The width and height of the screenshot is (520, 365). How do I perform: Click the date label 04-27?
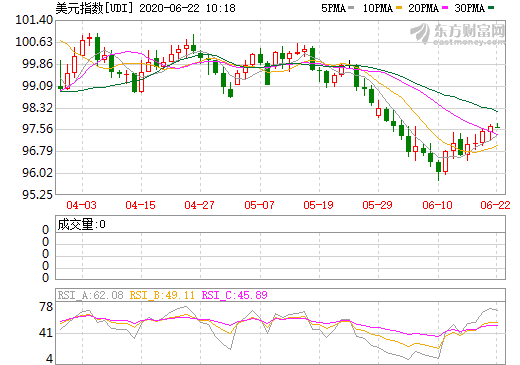pyautogui.click(x=199, y=205)
